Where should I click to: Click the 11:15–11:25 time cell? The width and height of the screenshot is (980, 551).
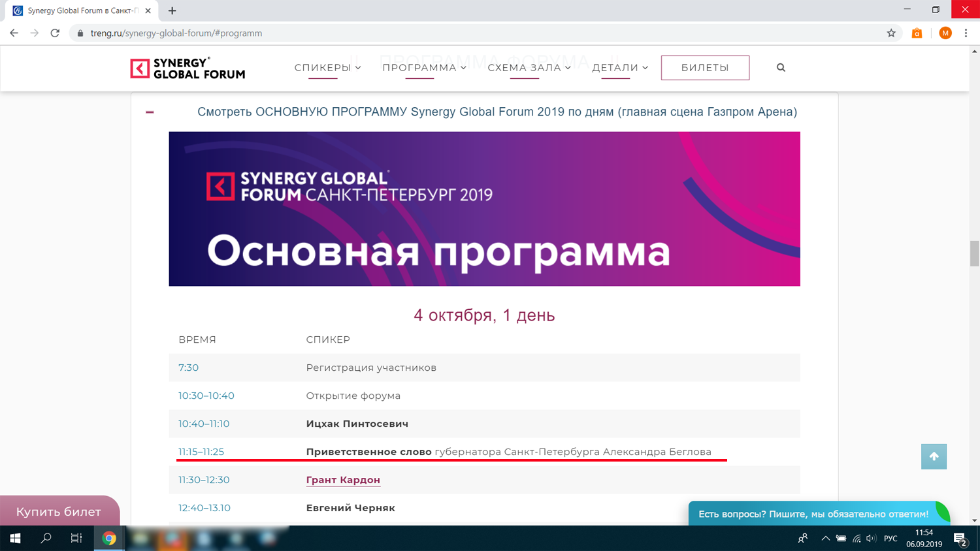[201, 452]
